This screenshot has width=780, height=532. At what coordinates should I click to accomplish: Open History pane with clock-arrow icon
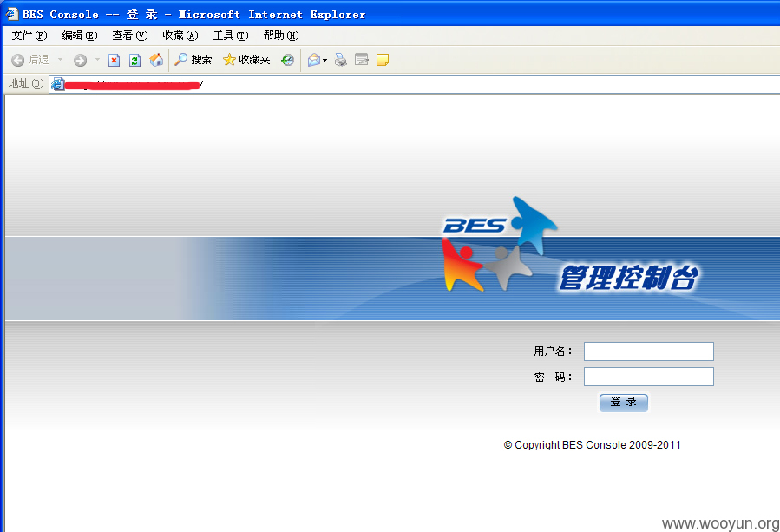[287, 60]
